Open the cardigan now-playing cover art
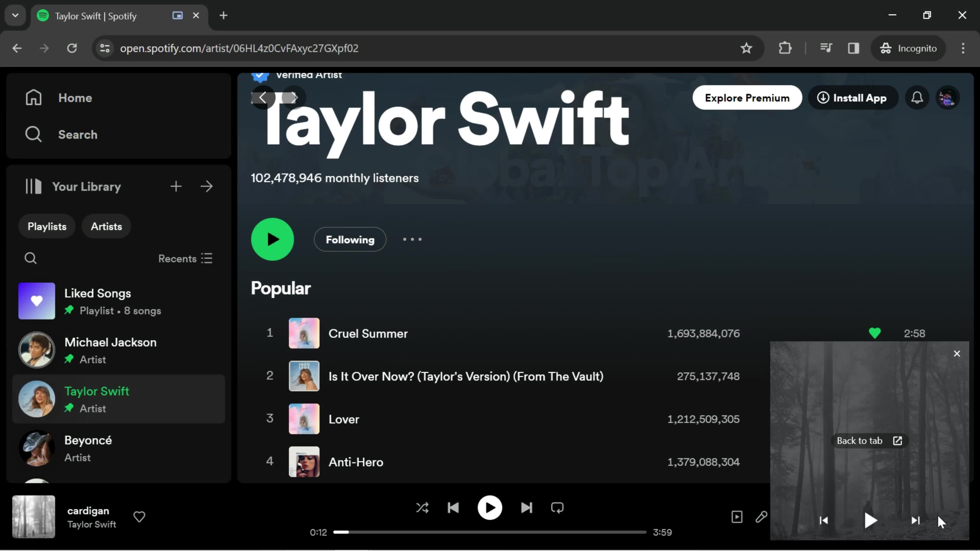The image size is (980, 551). click(x=33, y=517)
